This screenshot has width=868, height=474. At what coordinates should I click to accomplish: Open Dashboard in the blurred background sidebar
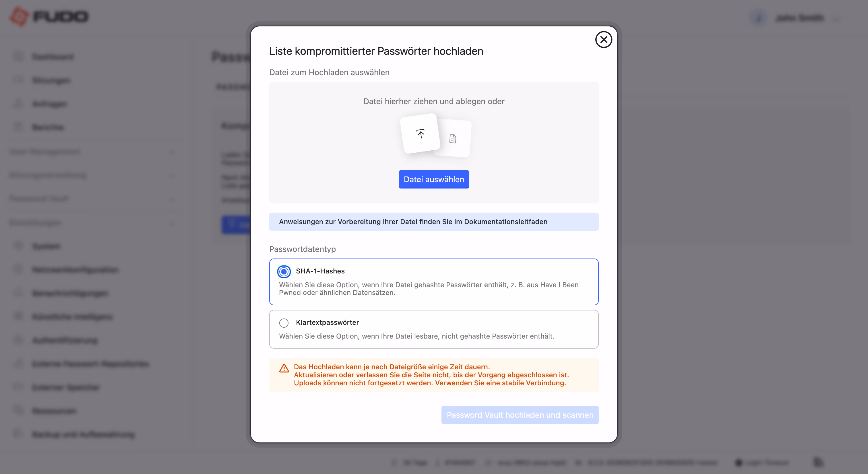[x=53, y=57]
